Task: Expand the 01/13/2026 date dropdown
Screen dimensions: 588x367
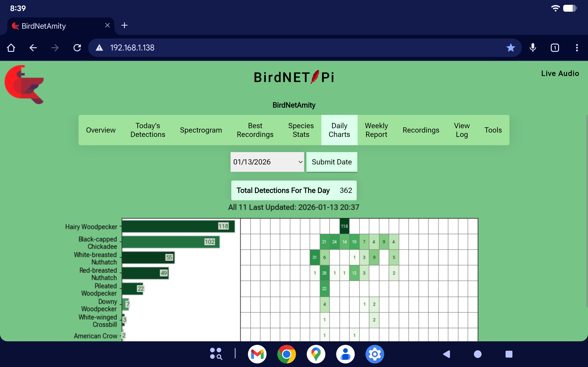Action: click(x=267, y=162)
